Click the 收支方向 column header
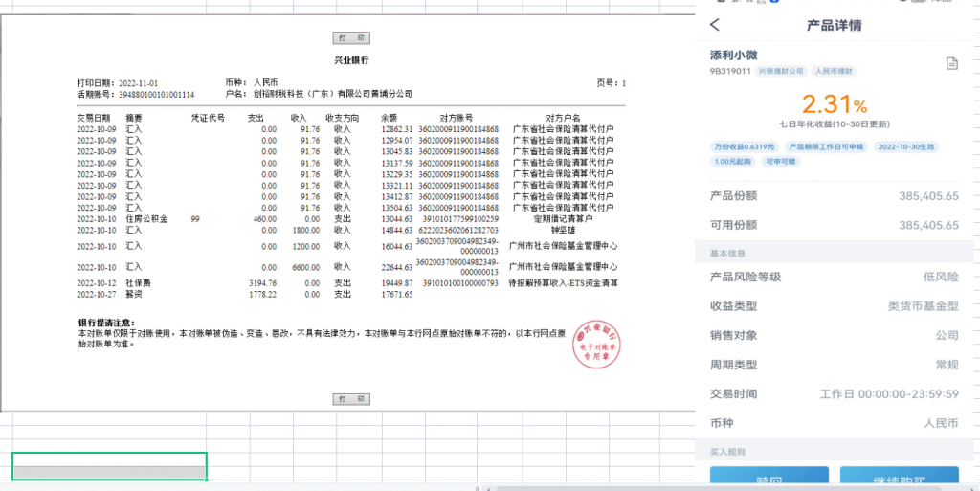 tap(343, 118)
